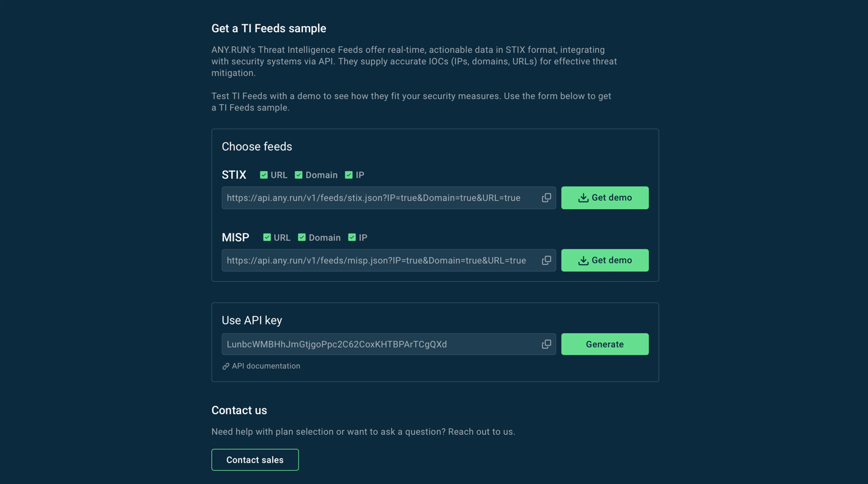Uncheck the STIX IP checkbox
The image size is (868, 484).
349,175
